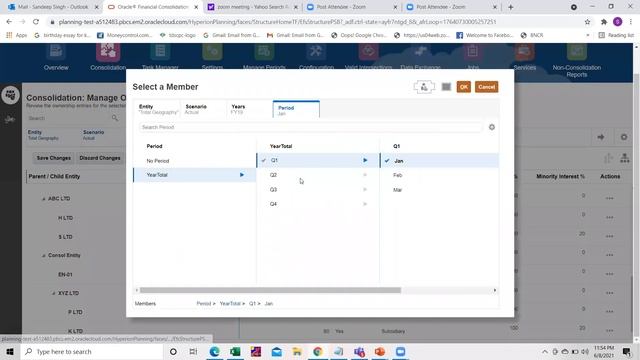Toggle the checkmark on Jan
This screenshot has width=640, height=360.
click(x=387, y=161)
